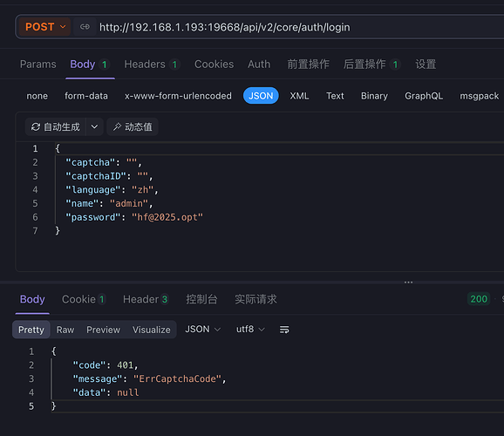Select the x-www-form-urlencoded body type
This screenshot has height=436, width=504.
click(178, 96)
